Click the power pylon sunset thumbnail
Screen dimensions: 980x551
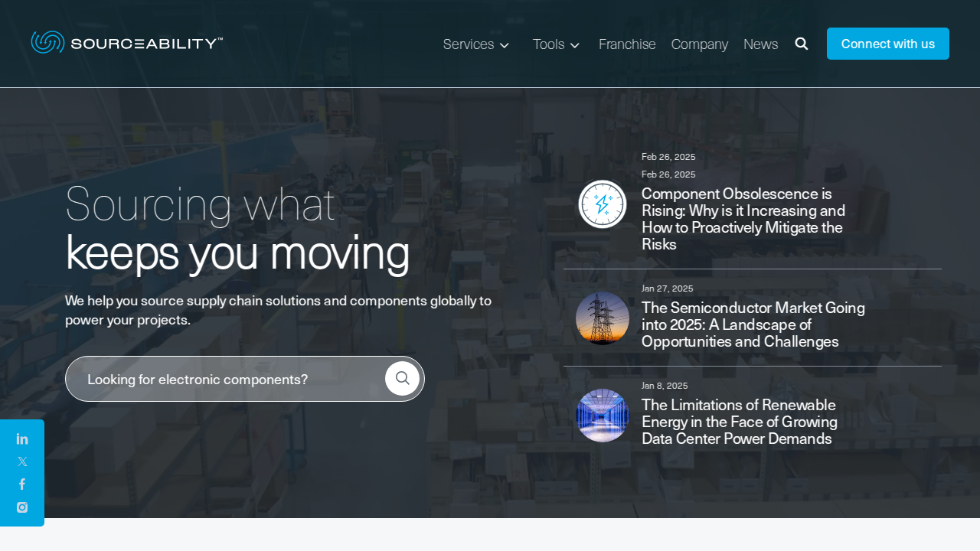pyautogui.click(x=603, y=318)
